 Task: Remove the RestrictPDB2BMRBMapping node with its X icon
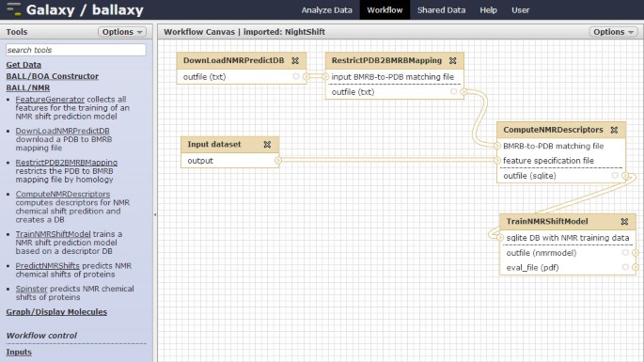point(452,60)
